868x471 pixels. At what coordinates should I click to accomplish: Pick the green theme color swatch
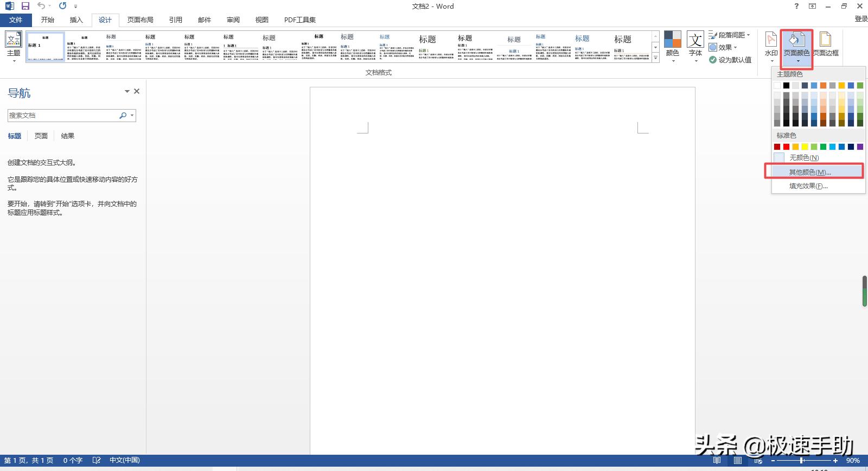[860, 85]
